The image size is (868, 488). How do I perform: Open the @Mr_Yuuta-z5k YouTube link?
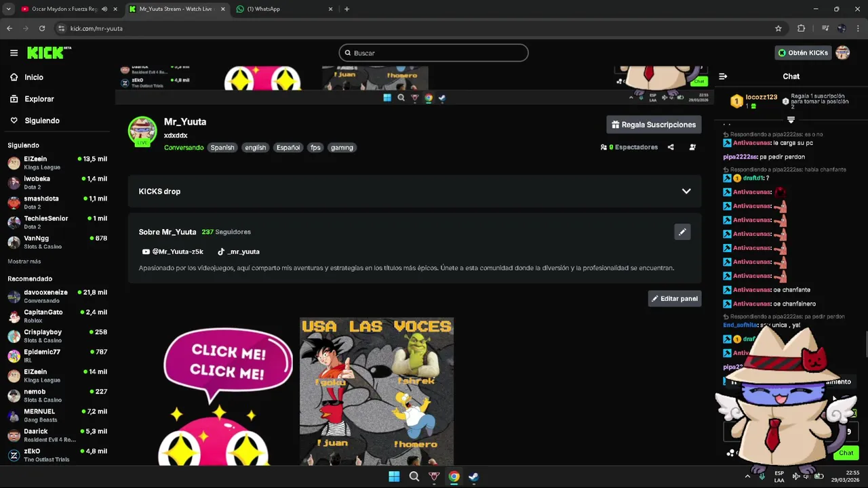(173, 251)
